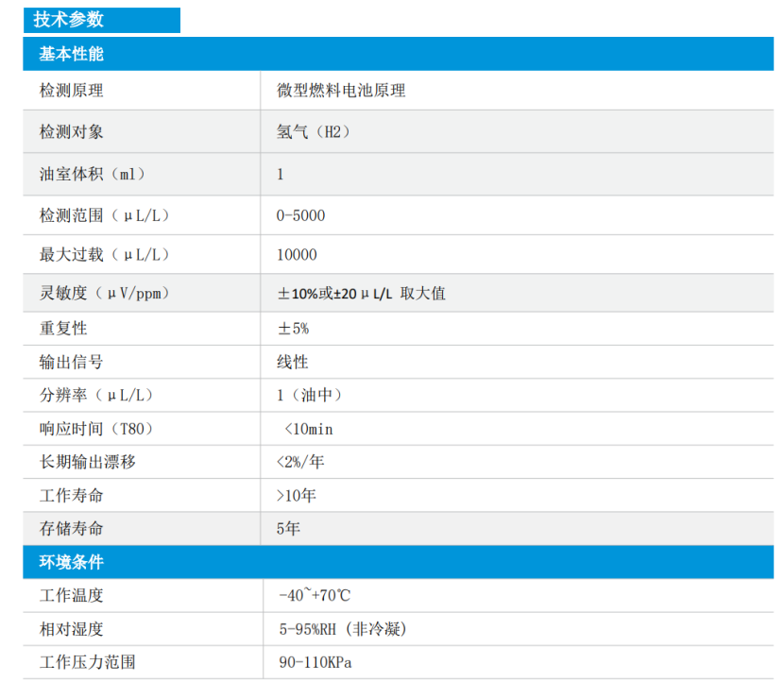Viewport: 784px width, 681px height.
Task: Click the value 90-110KPa
Action: [315, 662]
